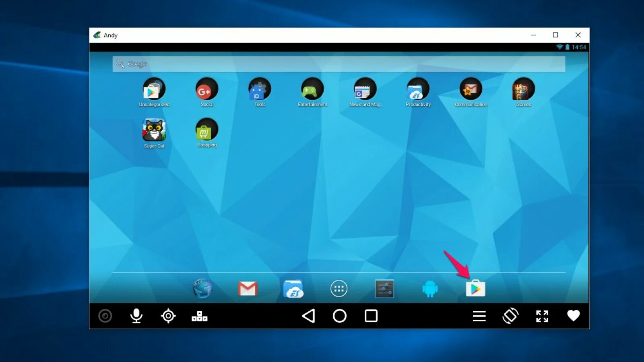Click the Andy logo in title bar
This screenshot has height=362, width=644.
(97, 35)
